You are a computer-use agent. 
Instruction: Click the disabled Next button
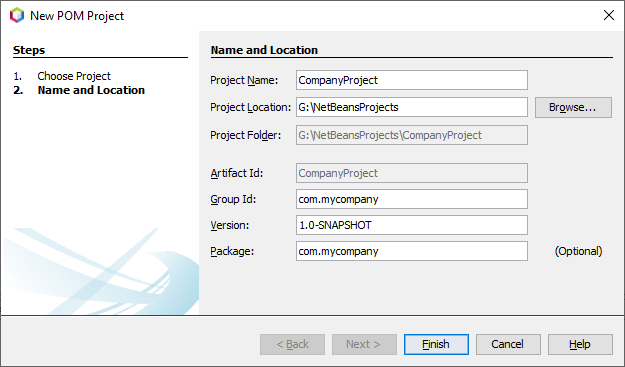364,344
